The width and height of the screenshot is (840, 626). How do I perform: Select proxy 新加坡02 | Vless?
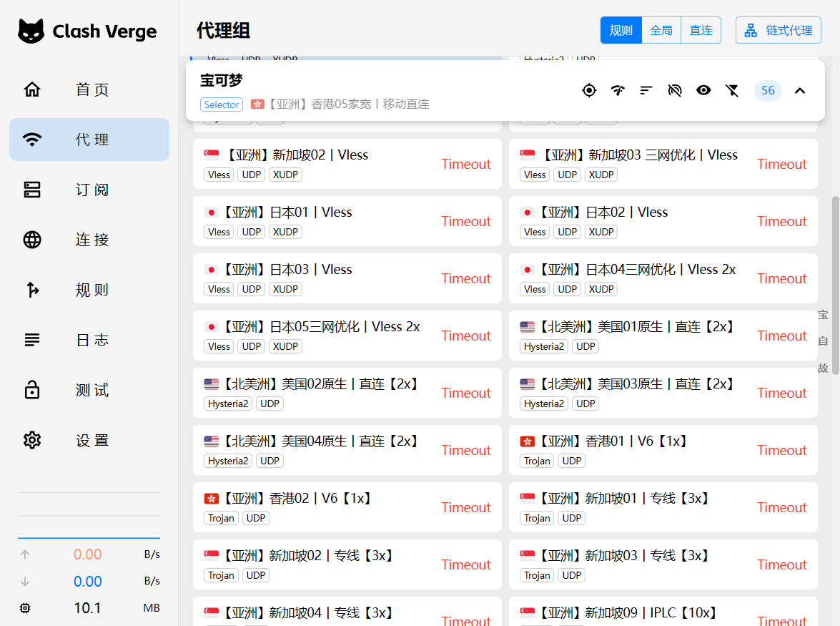click(x=347, y=164)
